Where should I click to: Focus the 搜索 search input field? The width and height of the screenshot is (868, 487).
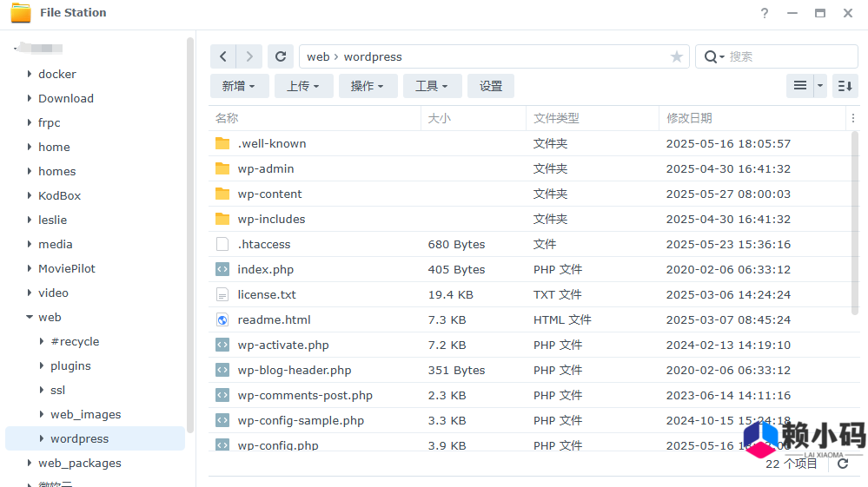[x=791, y=56]
